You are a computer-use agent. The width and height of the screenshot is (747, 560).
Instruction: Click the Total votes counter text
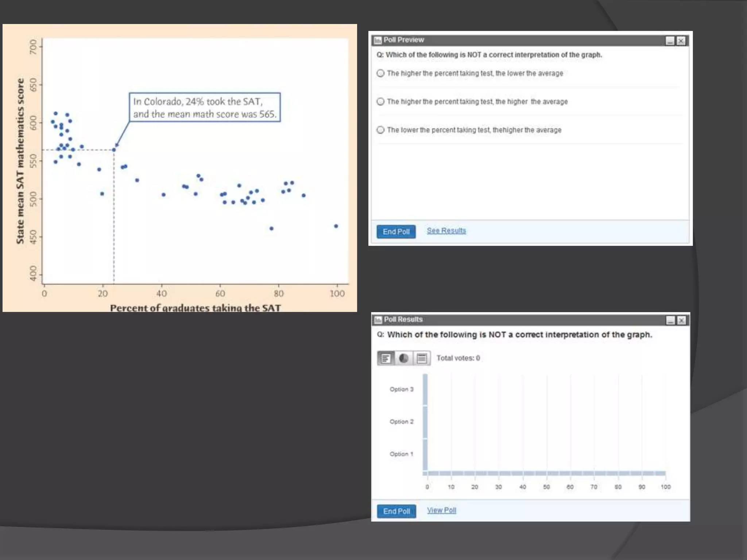point(458,358)
